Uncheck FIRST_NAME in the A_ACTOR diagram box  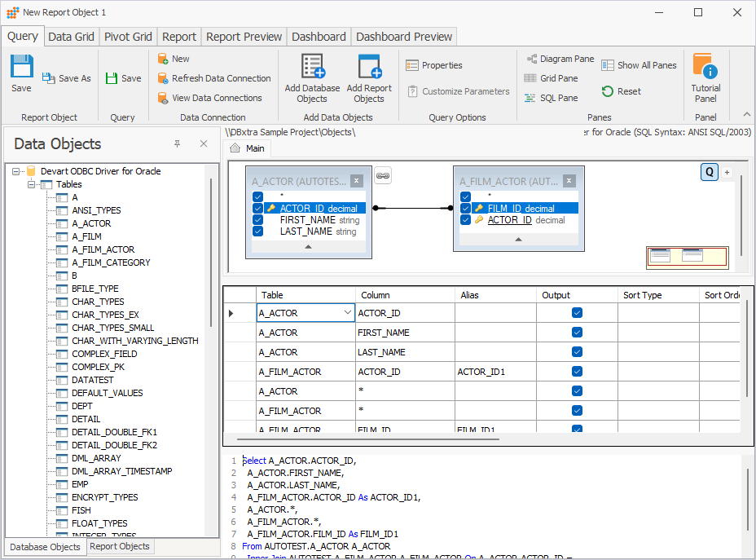(257, 219)
